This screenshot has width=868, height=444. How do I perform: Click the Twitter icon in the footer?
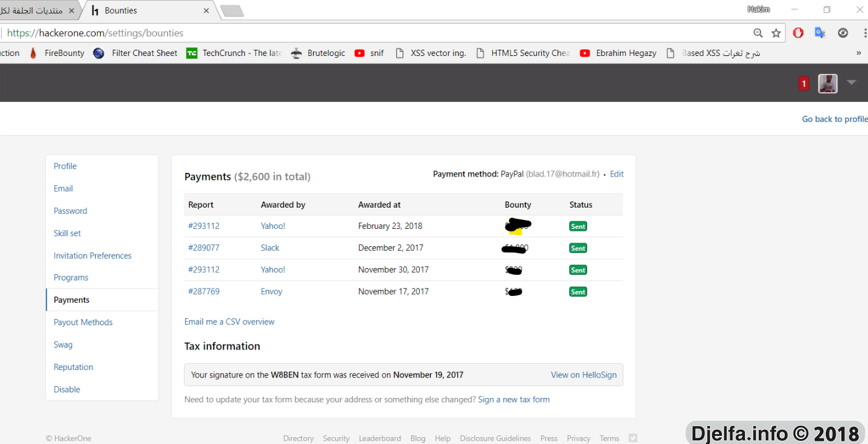pyautogui.click(x=633, y=438)
